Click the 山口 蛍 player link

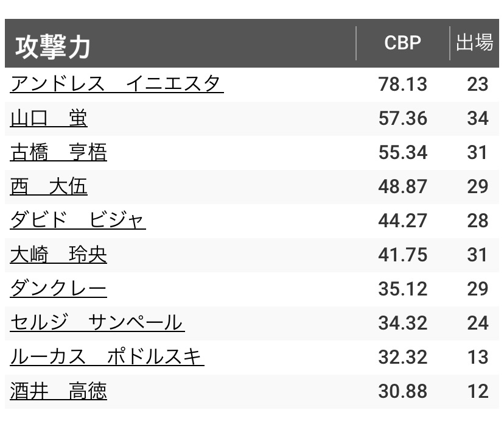pyautogui.click(x=49, y=118)
